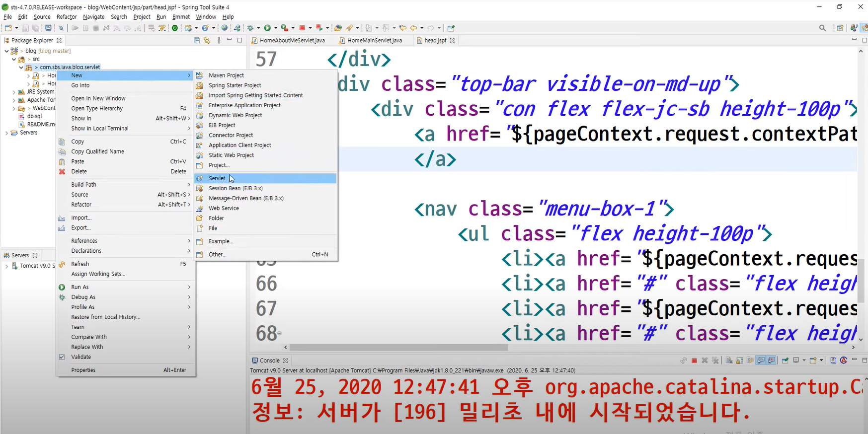
Task: Select Folder in the New submenu
Action: coord(265,218)
